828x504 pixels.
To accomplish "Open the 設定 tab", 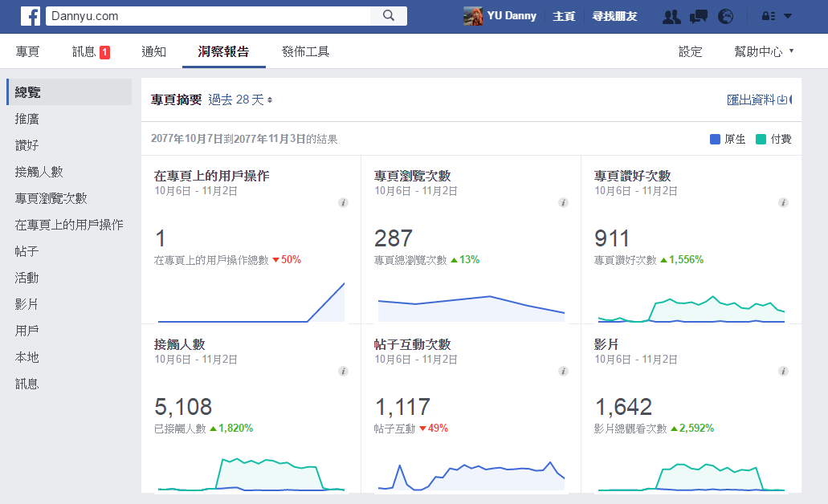I will point(690,51).
